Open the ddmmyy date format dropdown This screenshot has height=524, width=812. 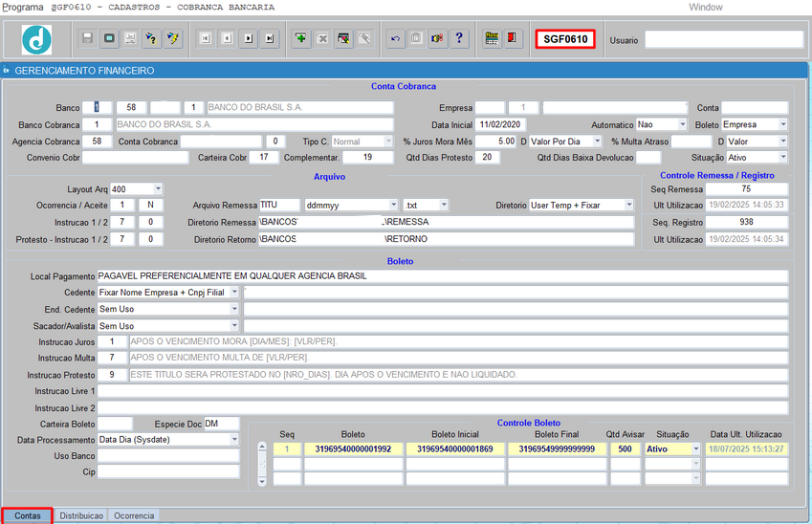tap(394, 206)
